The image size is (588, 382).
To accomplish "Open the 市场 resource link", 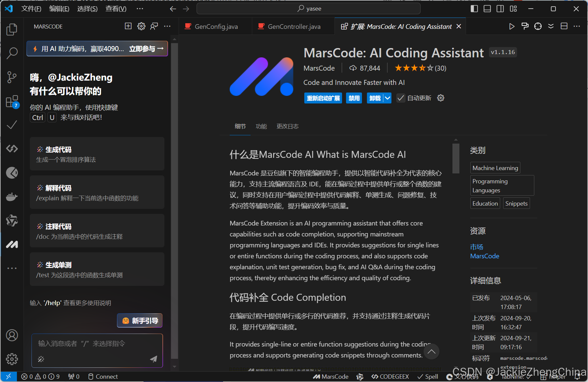I will click(477, 247).
